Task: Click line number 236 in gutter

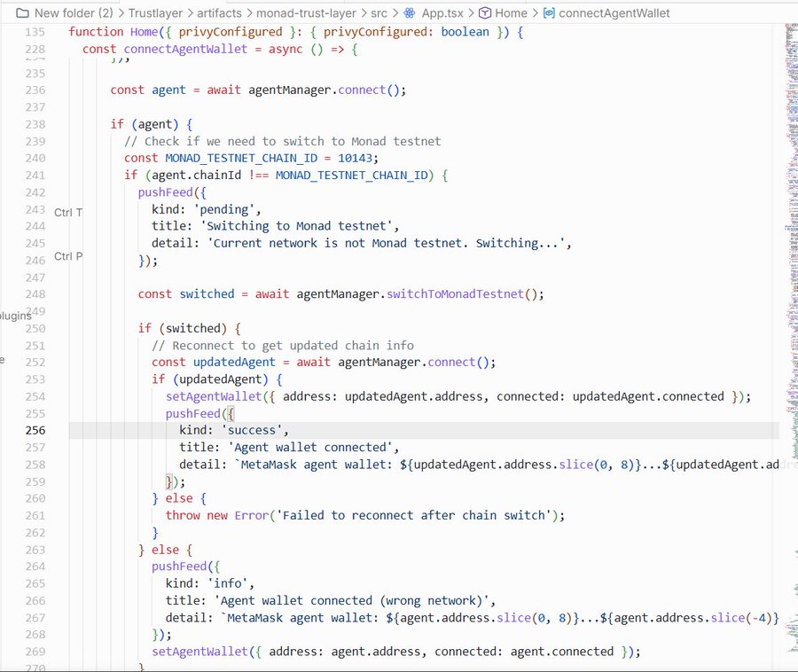Action: tap(35, 90)
